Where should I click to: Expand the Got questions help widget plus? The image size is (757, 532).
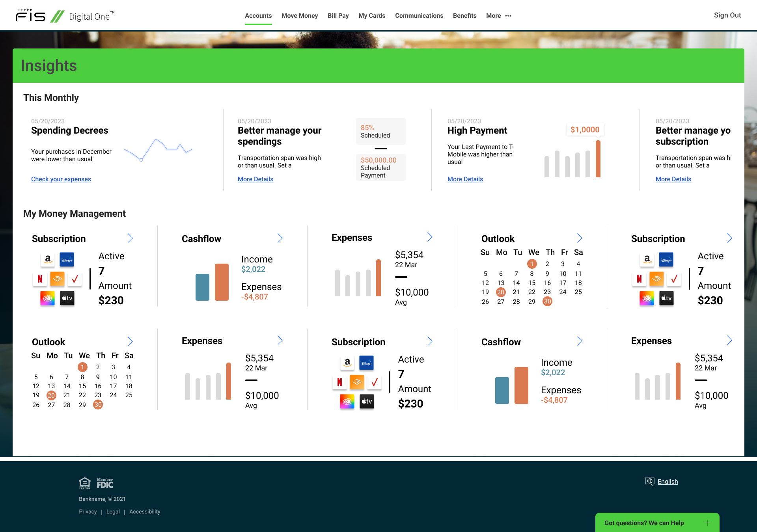(x=707, y=523)
